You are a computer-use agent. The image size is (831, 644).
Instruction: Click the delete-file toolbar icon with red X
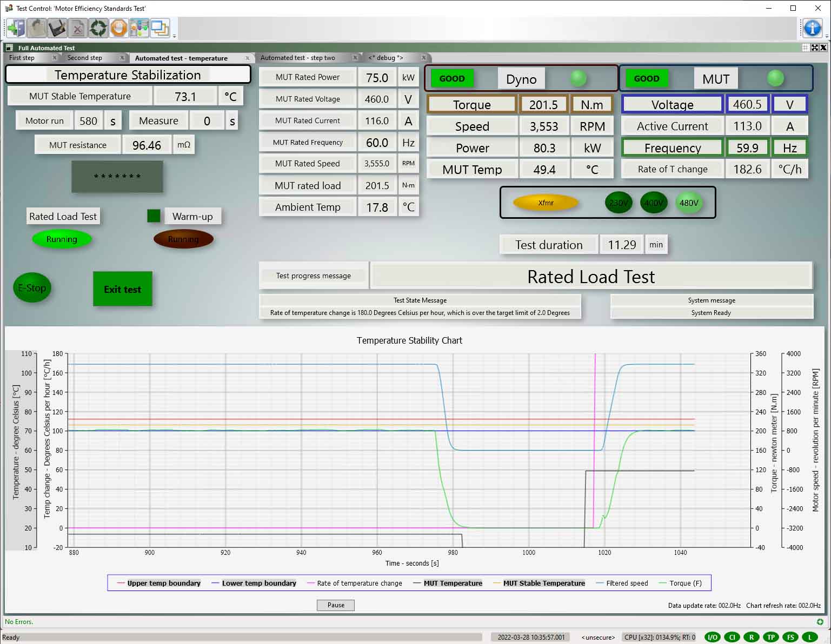[77, 28]
